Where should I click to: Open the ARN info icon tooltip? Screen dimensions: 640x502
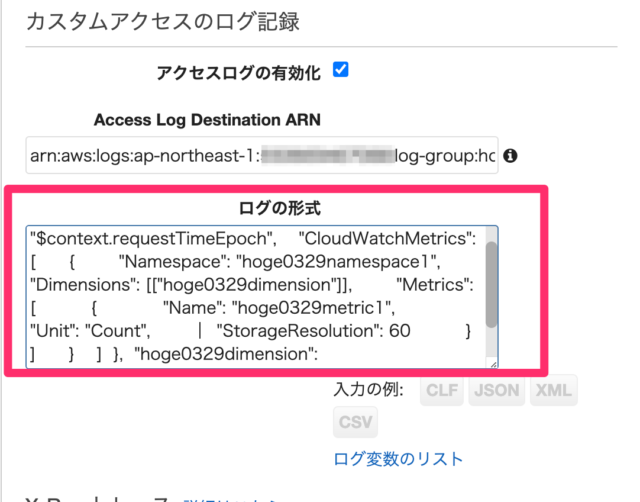click(x=510, y=155)
